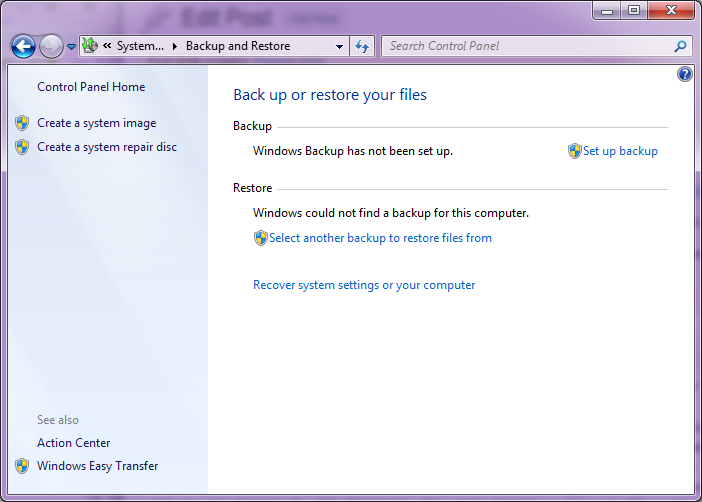This screenshot has height=502, width=702.
Task: Click the magnifier search icon
Action: (x=681, y=46)
